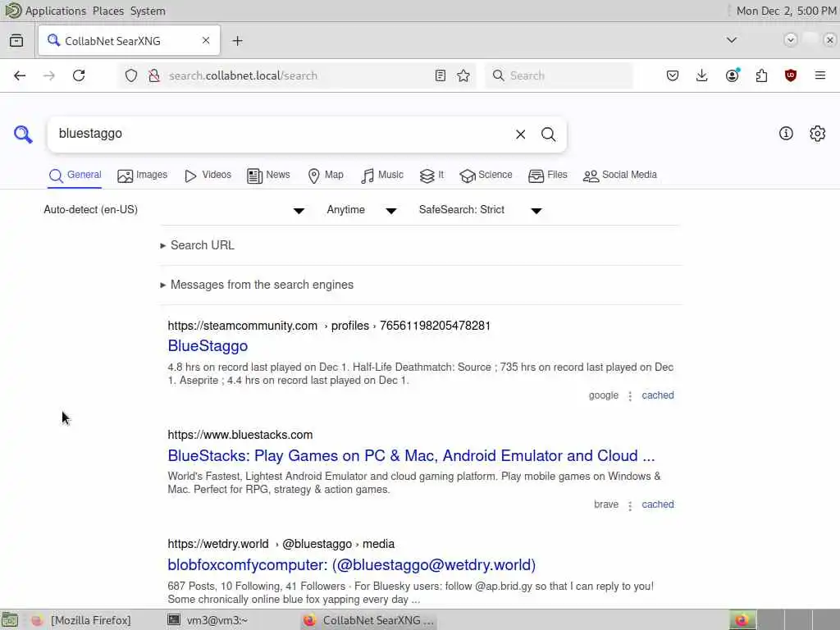Toggle reader view in address bar

pyautogui.click(x=441, y=75)
